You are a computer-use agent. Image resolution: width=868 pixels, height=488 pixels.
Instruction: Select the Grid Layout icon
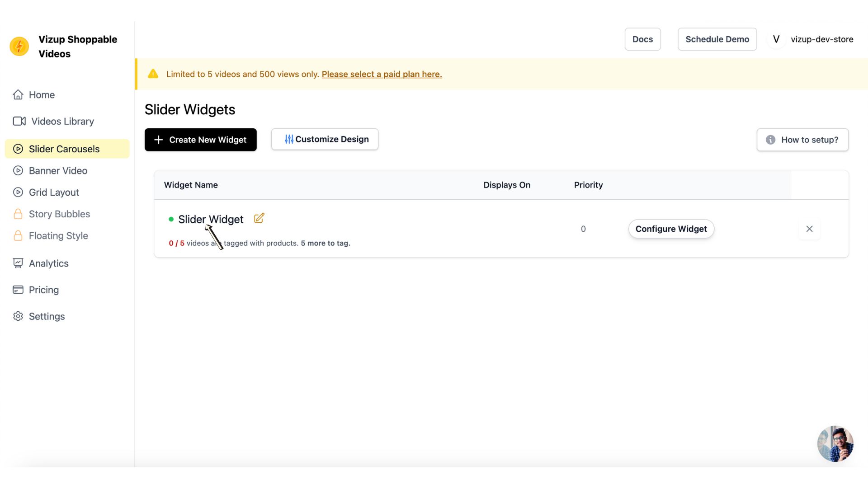coord(18,192)
